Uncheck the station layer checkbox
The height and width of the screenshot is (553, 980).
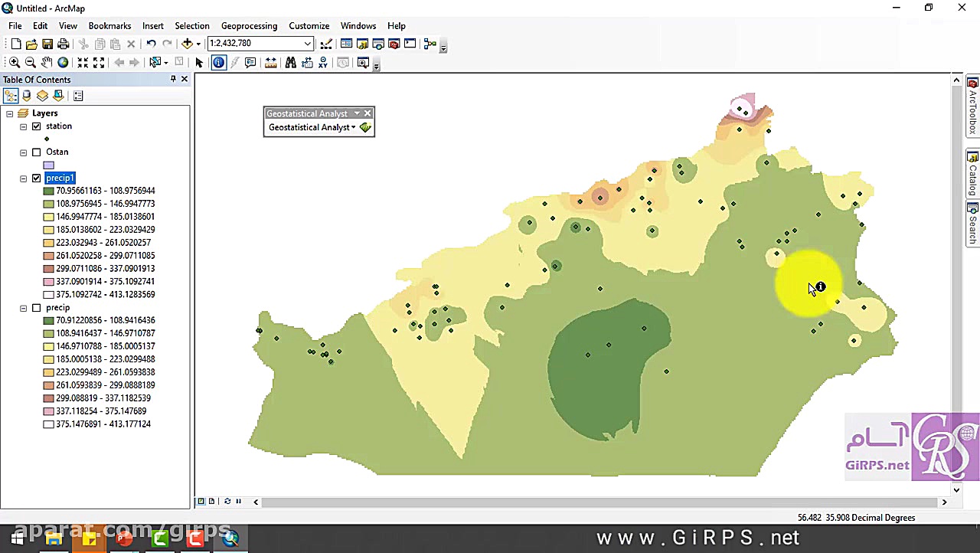pos(36,126)
